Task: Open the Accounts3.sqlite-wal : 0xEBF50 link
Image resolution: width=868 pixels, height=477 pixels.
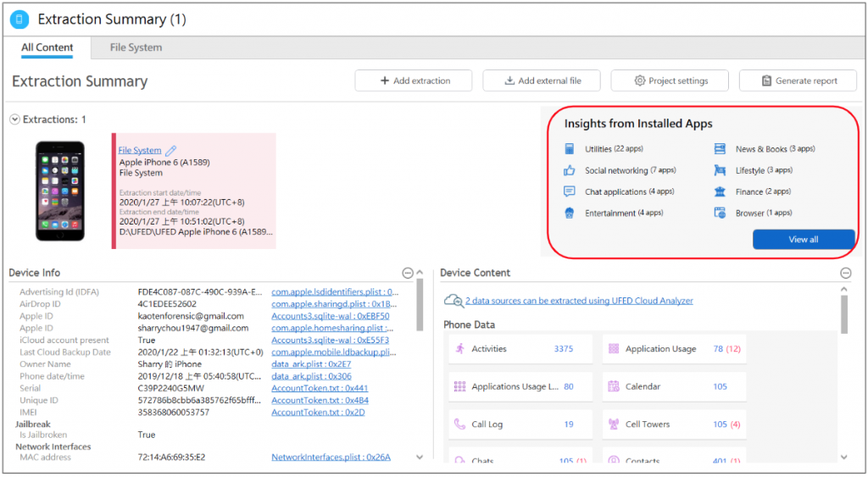Action: point(330,316)
